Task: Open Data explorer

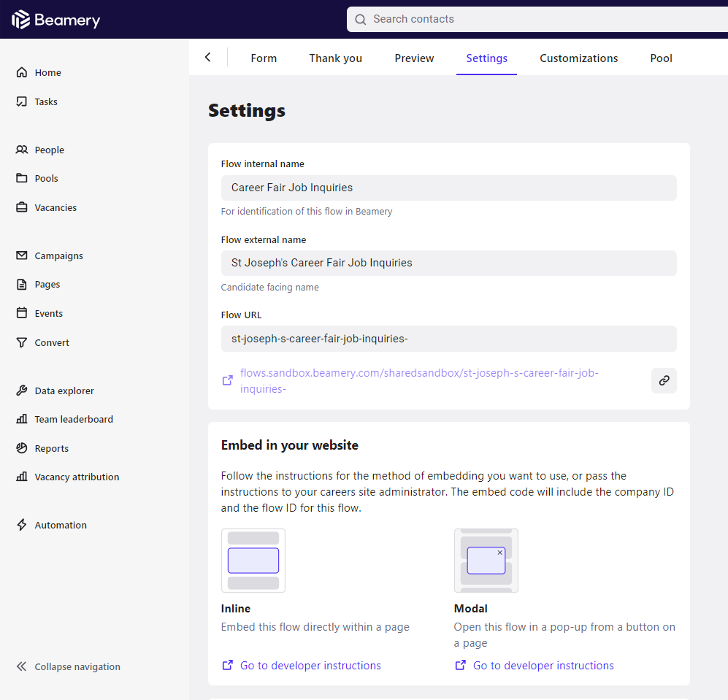Action: 64,391
